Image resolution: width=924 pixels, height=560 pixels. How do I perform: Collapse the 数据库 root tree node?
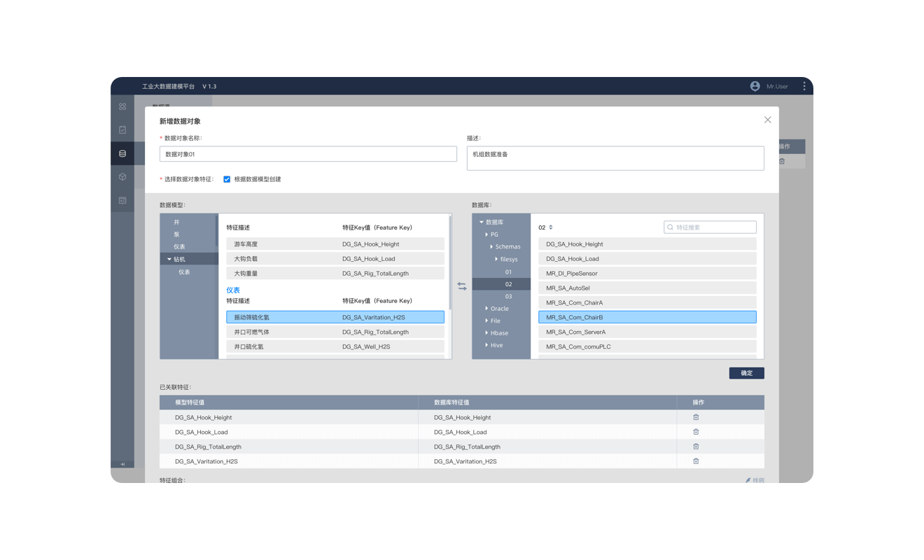coord(482,223)
